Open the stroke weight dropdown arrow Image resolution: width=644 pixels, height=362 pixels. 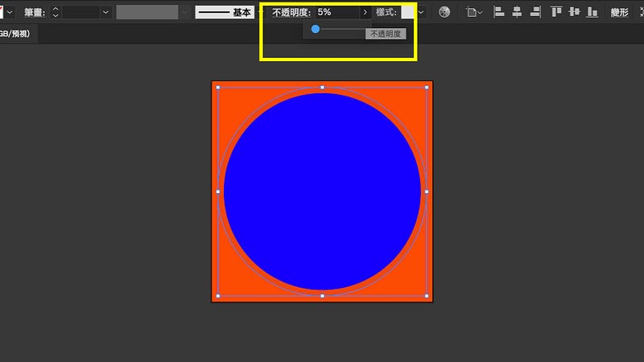point(105,12)
